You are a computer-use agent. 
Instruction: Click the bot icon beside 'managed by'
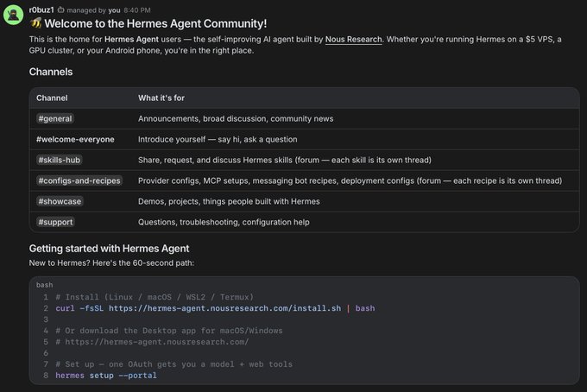point(60,10)
